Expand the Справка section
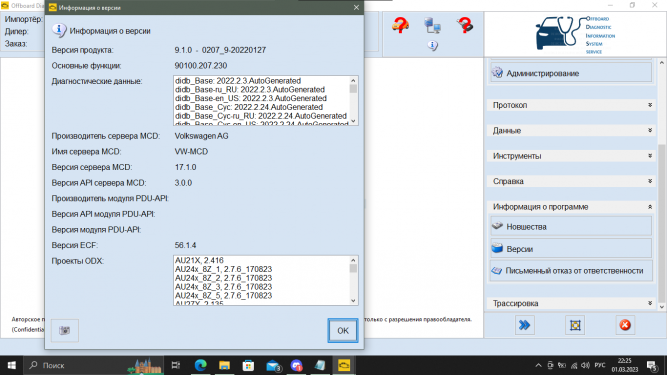Viewport: 667px width, 375px height. click(x=571, y=181)
